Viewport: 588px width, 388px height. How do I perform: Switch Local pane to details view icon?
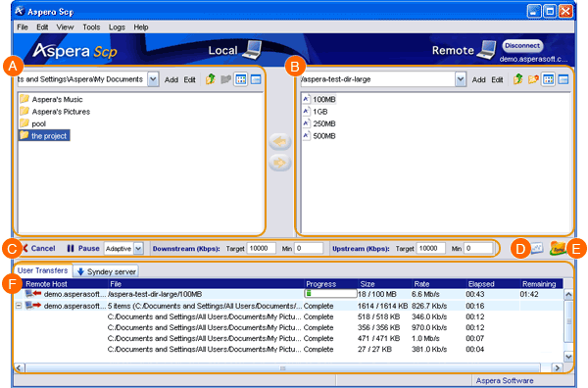(256, 79)
